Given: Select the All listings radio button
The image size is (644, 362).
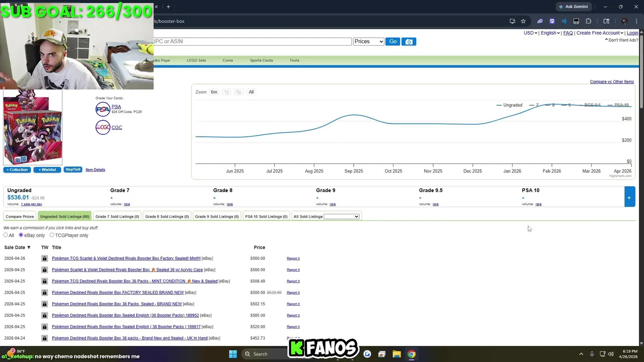Looking at the screenshot, I should tap(6, 235).
